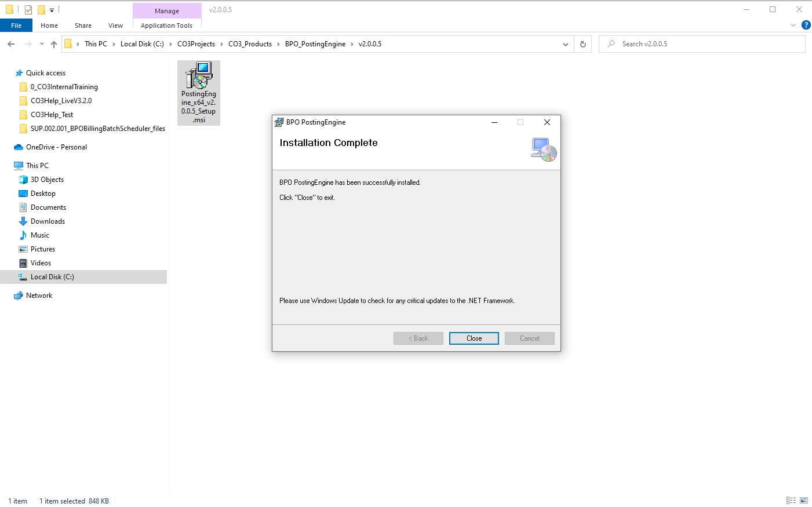Click the Properties quick access toolbar icon
The width and height of the screenshot is (812, 507).
coord(28,10)
